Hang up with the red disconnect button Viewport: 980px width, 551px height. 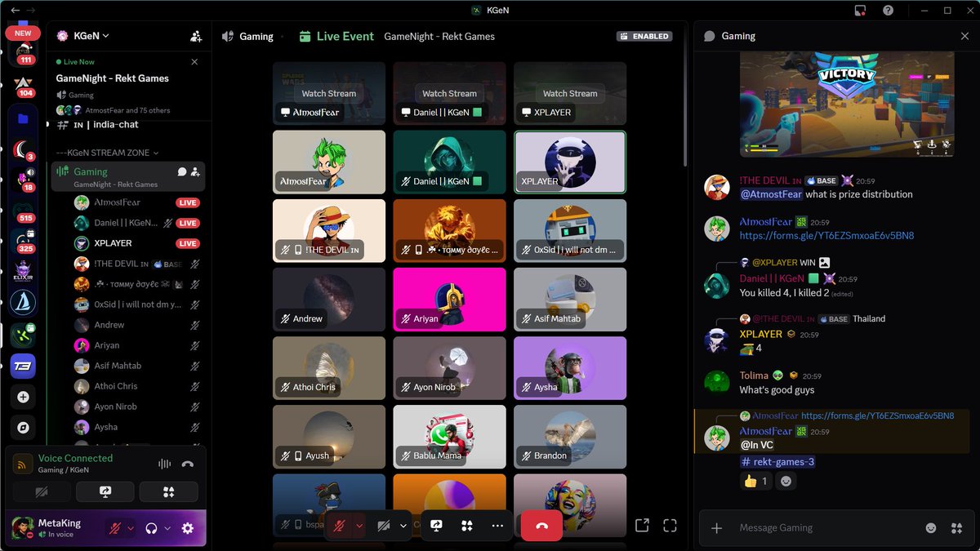coord(541,526)
